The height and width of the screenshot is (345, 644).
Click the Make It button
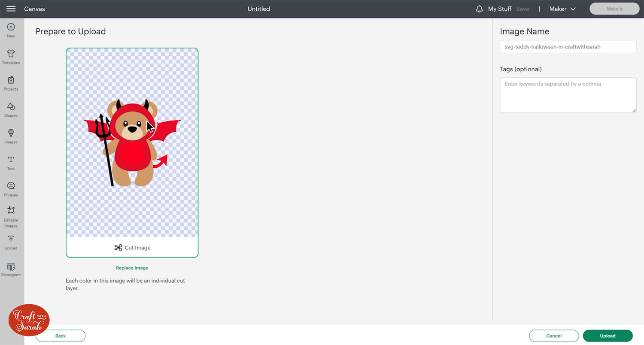614,9
